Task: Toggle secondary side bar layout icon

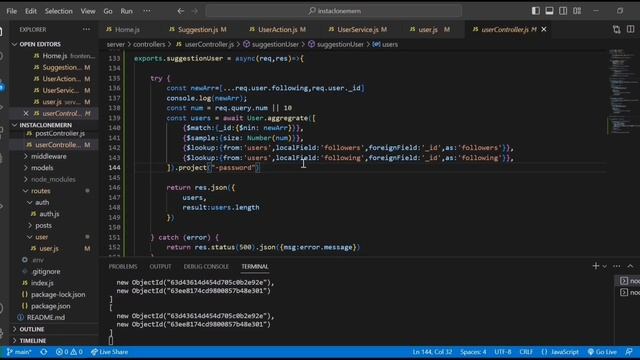Action: click(x=563, y=11)
